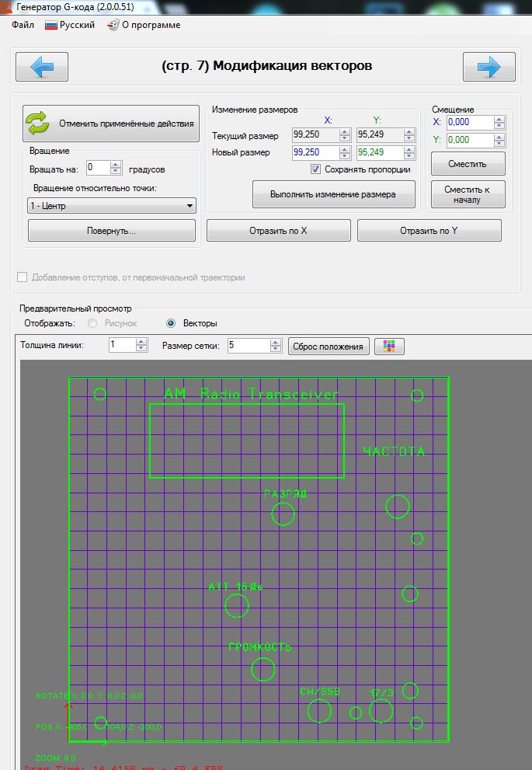This screenshot has width=532, height=770.
Task: Open the О программе menu
Action: click(x=144, y=25)
